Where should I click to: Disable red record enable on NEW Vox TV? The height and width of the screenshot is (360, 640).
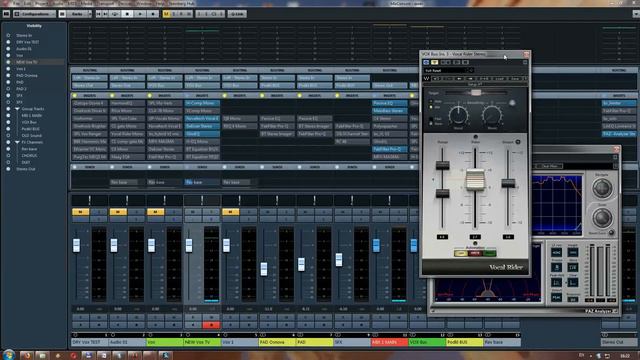click(211, 325)
